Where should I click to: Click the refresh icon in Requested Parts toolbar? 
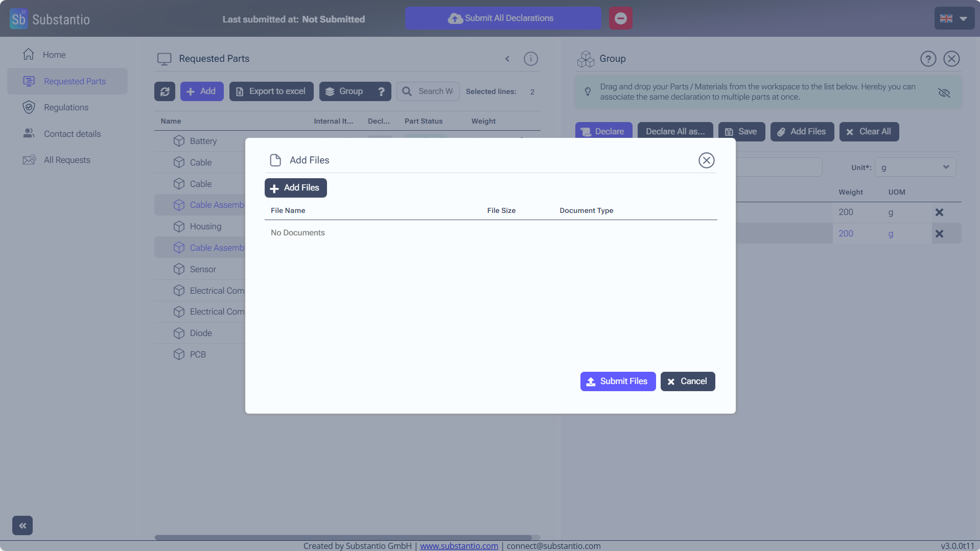(165, 91)
